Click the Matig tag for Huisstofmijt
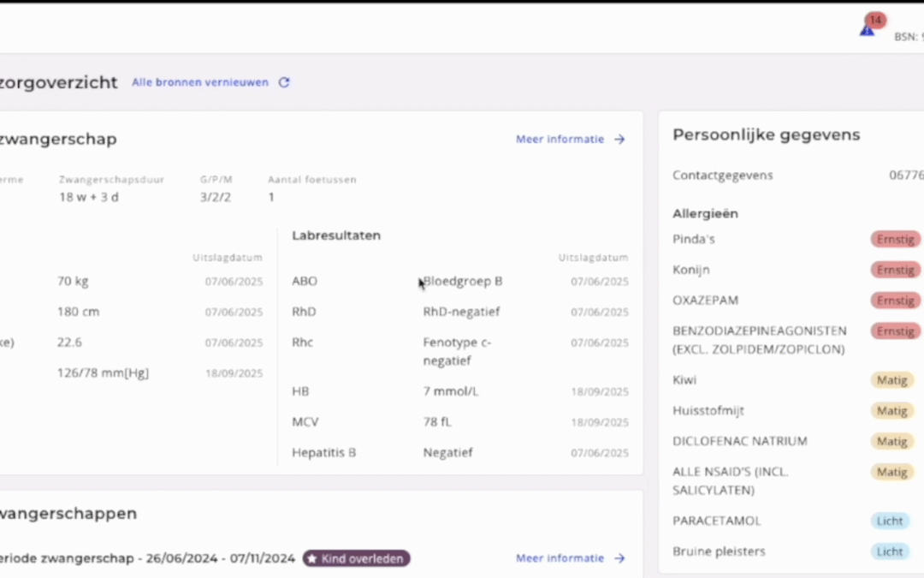Image resolution: width=924 pixels, height=578 pixels. click(891, 411)
